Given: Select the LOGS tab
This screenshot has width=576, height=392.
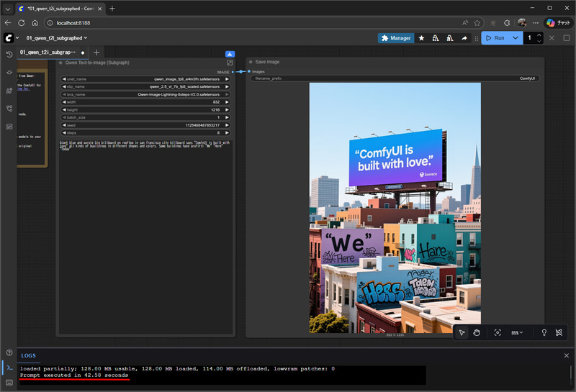Looking at the screenshot, I should [x=28, y=355].
